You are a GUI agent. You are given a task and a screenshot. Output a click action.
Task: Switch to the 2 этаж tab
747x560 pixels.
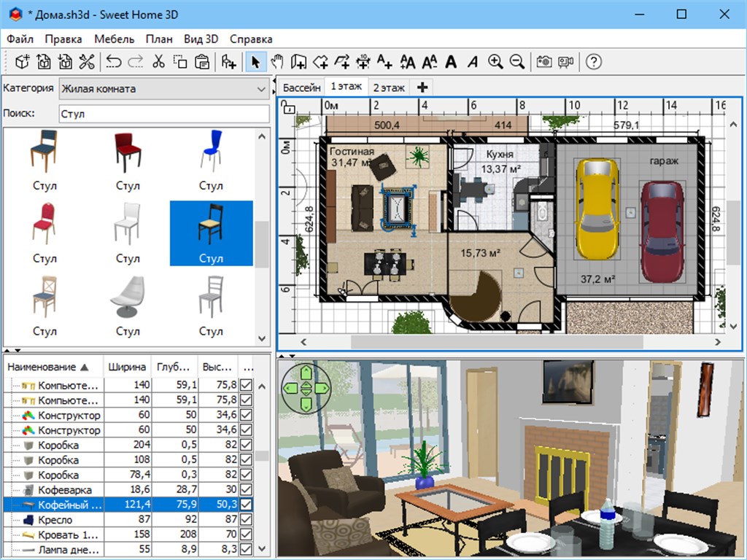point(389,87)
